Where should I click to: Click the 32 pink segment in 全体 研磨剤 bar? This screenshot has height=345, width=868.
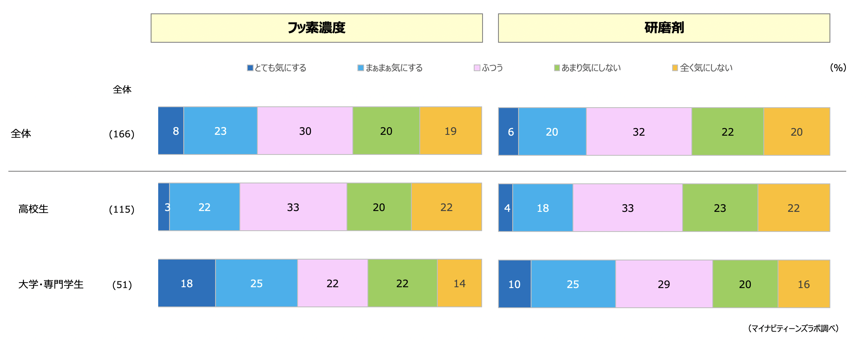click(x=639, y=131)
